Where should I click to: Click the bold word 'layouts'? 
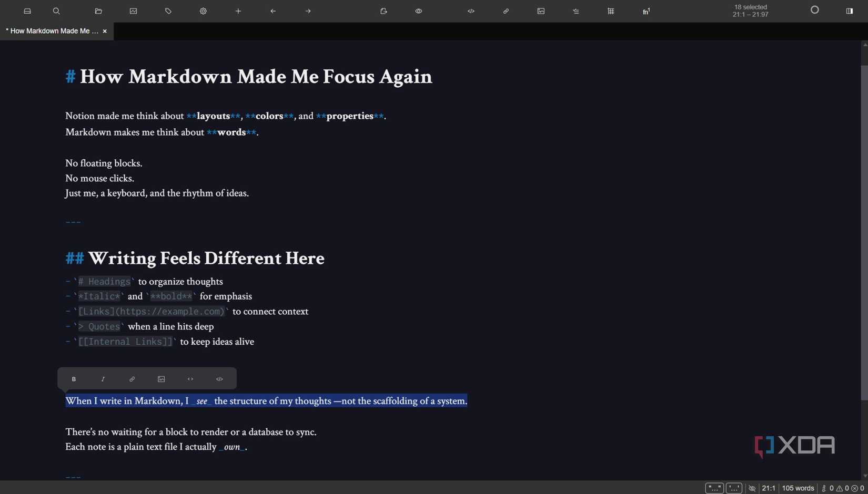pyautogui.click(x=213, y=116)
